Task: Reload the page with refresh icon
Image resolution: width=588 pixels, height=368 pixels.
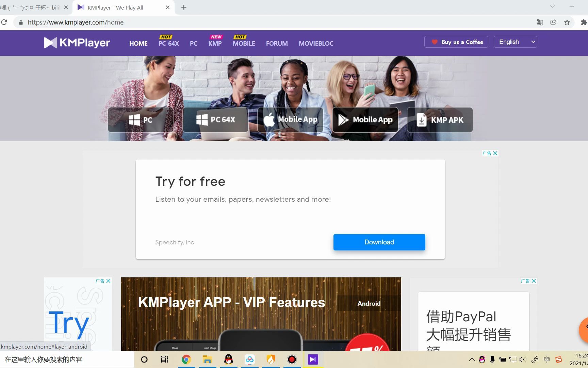Action: click(x=4, y=22)
